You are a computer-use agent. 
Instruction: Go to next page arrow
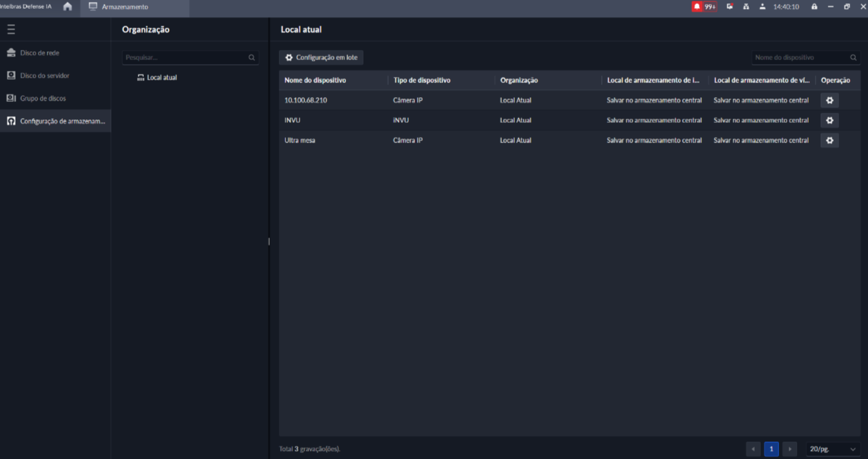tap(790, 449)
